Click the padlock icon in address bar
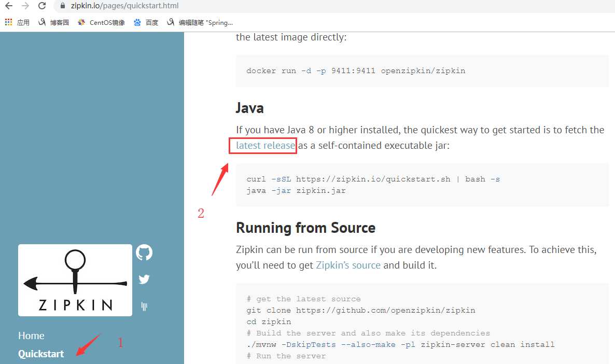This screenshot has width=615, height=364. click(x=63, y=6)
